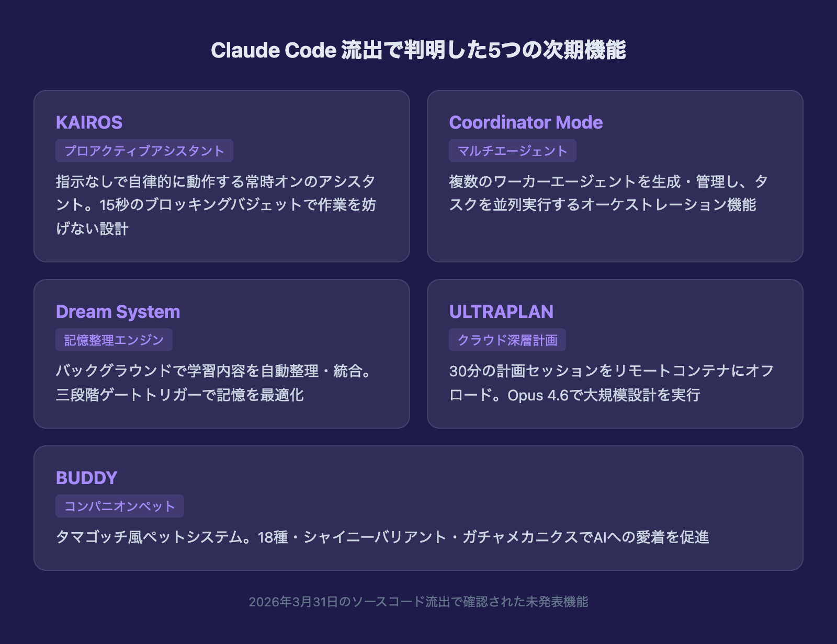The height and width of the screenshot is (644, 837).
Task: Select the "Coordinator Mode" card title
Action: point(526,122)
